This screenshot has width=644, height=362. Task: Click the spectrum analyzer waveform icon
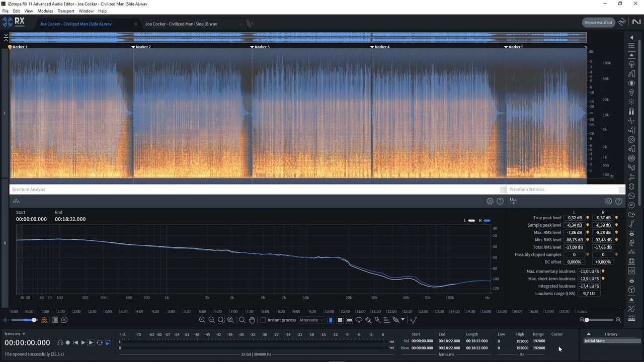(16, 201)
